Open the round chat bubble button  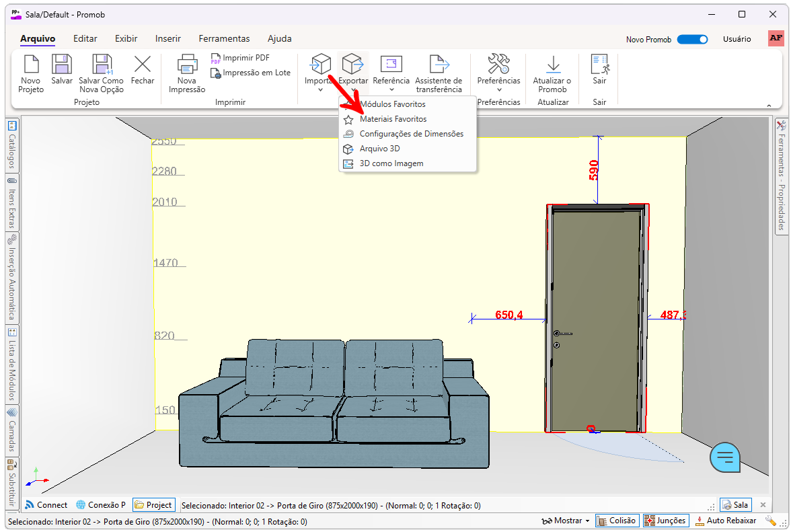click(x=725, y=458)
